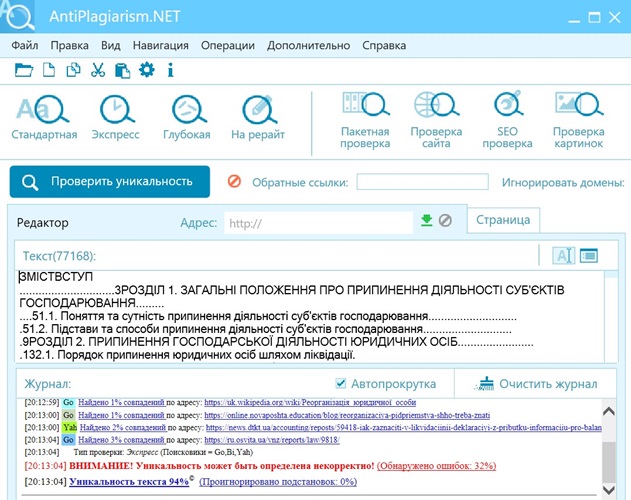Select the Глубокая check mode
The width and height of the screenshot is (631, 500).
[x=187, y=117]
